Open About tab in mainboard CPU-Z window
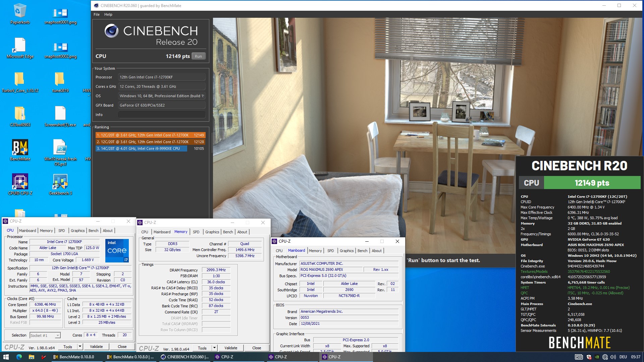 click(377, 251)
